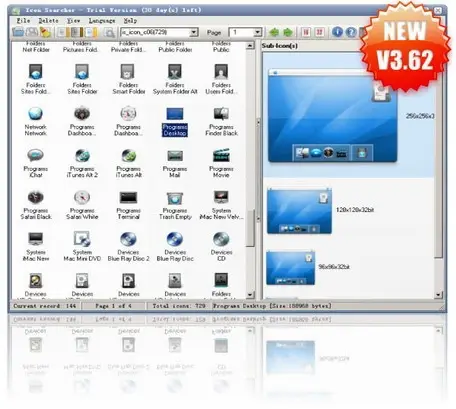
Task: Open the Page number dropdown
Action: coord(257,32)
